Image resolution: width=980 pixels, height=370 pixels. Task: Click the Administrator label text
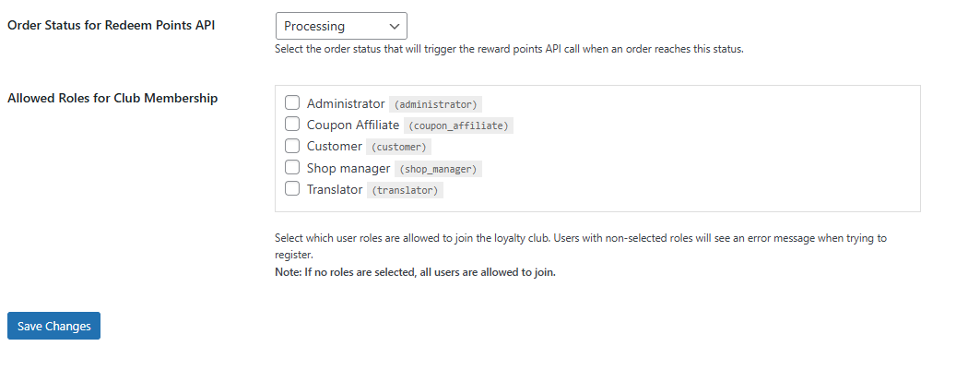pyautogui.click(x=346, y=103)
